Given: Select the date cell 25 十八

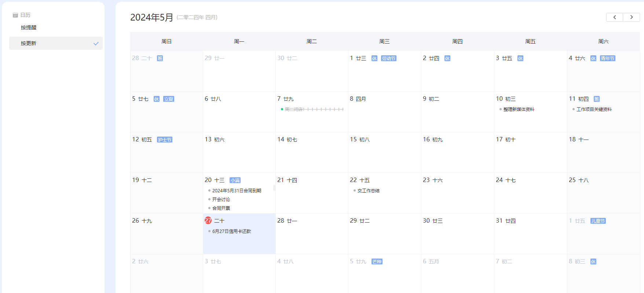Looking at the screenshot, I should click(x=603, y=193).
